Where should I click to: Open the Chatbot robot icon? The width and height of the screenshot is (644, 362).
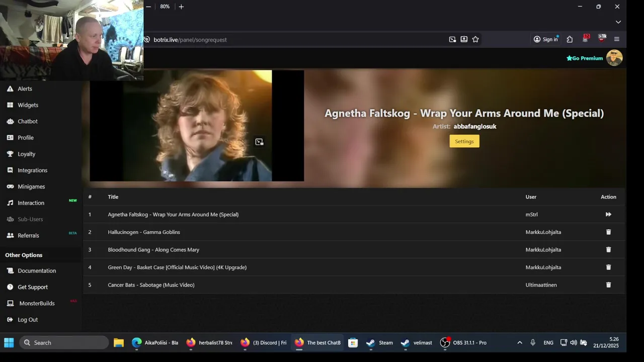[x=10, y=121]
